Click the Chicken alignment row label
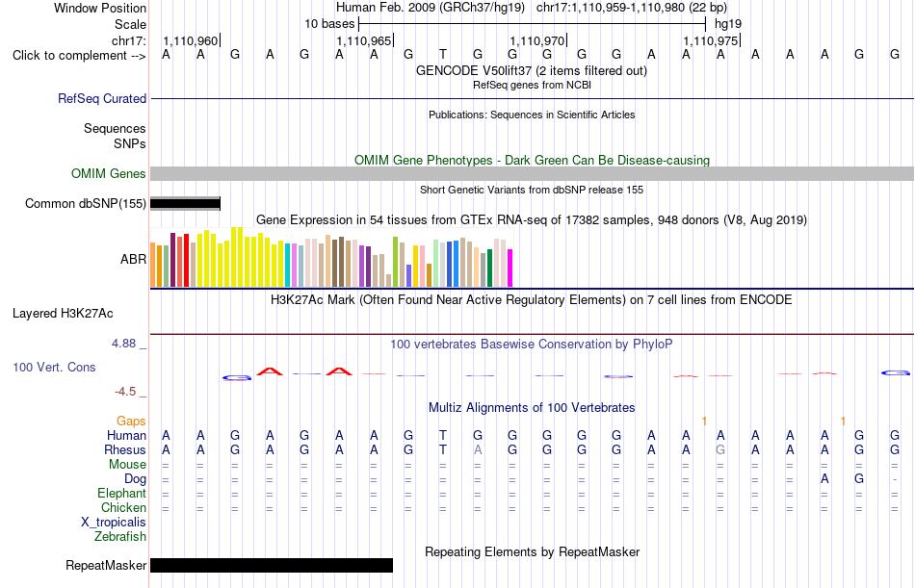The image size is (915, 588). 123,507
